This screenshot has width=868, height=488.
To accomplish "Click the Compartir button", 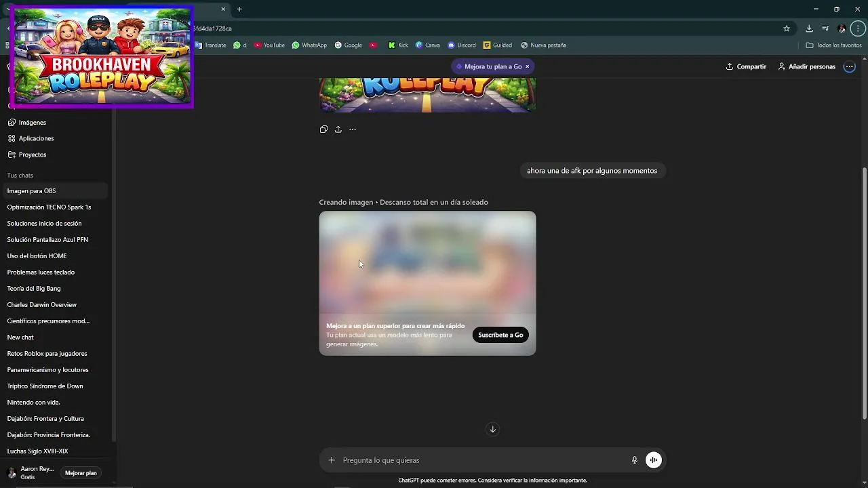I will [746, 66].
